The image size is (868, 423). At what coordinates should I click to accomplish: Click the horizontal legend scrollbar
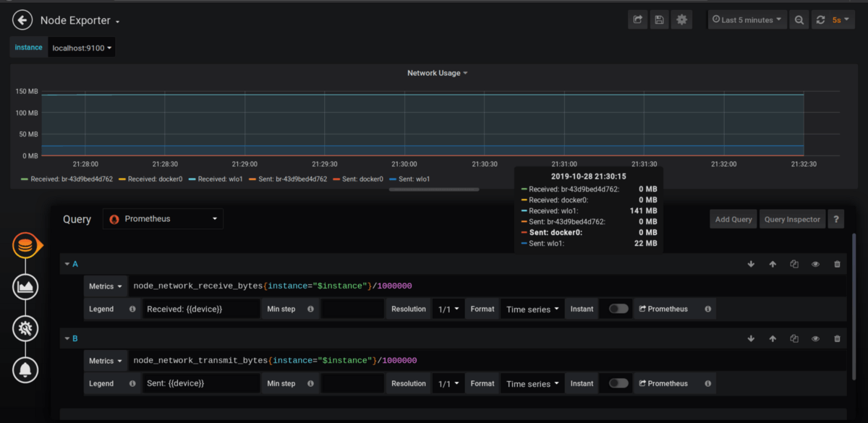pos(434,189)
